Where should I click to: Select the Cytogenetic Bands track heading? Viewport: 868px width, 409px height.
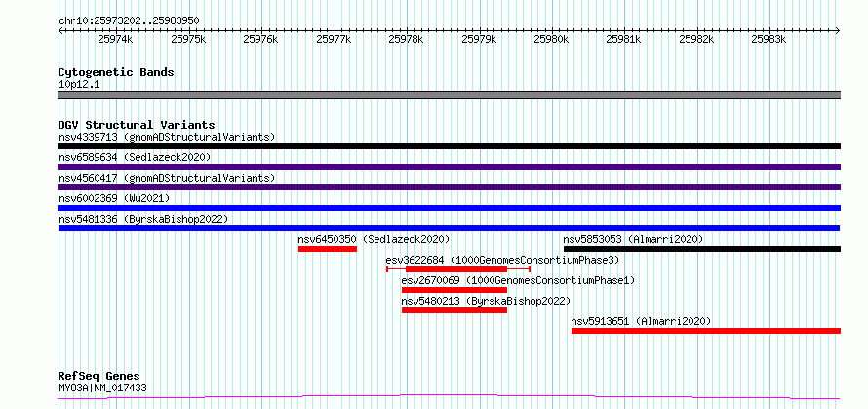pos(116,72)
